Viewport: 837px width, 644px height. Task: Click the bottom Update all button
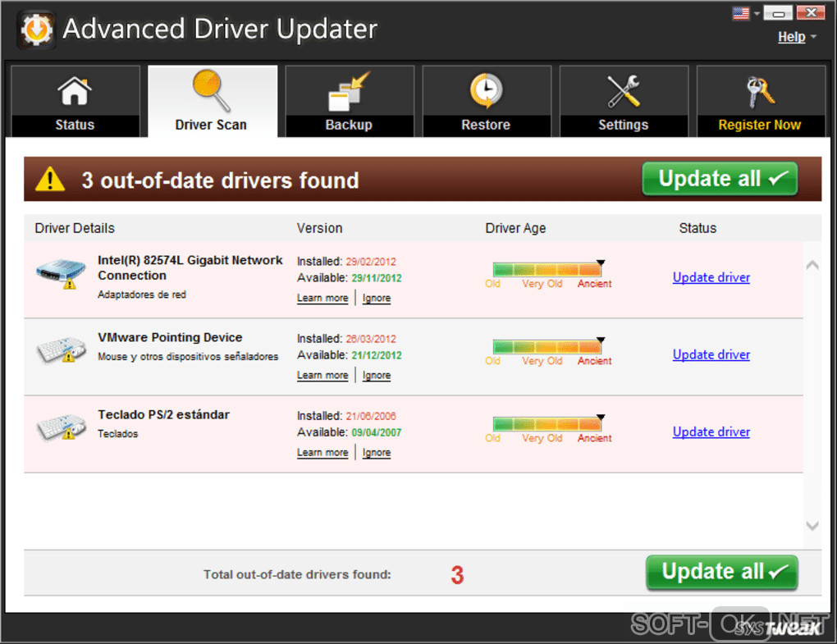pos(721,572)
